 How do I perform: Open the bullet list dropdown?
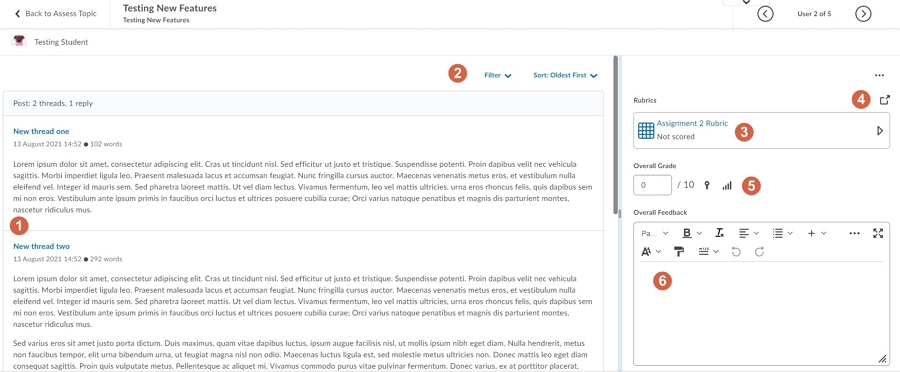[x=782, y=233]
